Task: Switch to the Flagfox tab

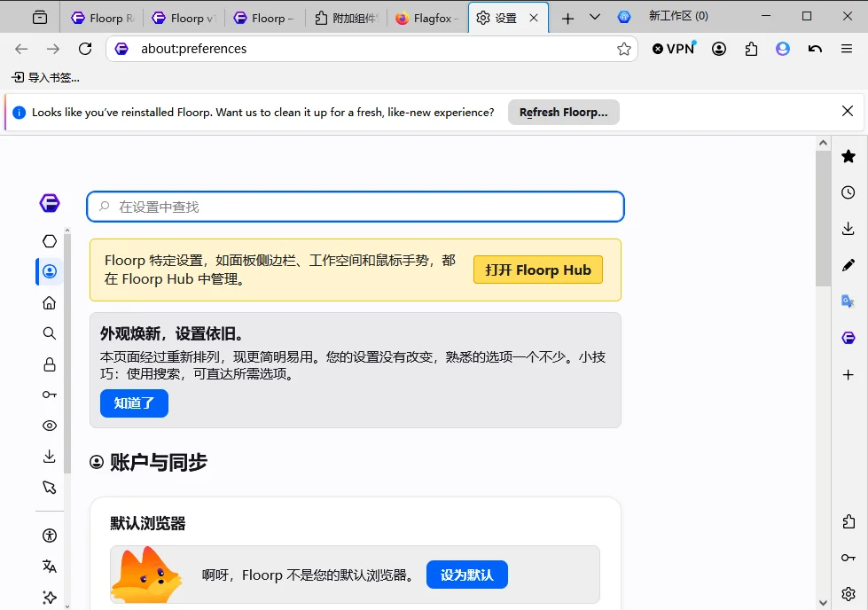Action: [x=426, y=19]
